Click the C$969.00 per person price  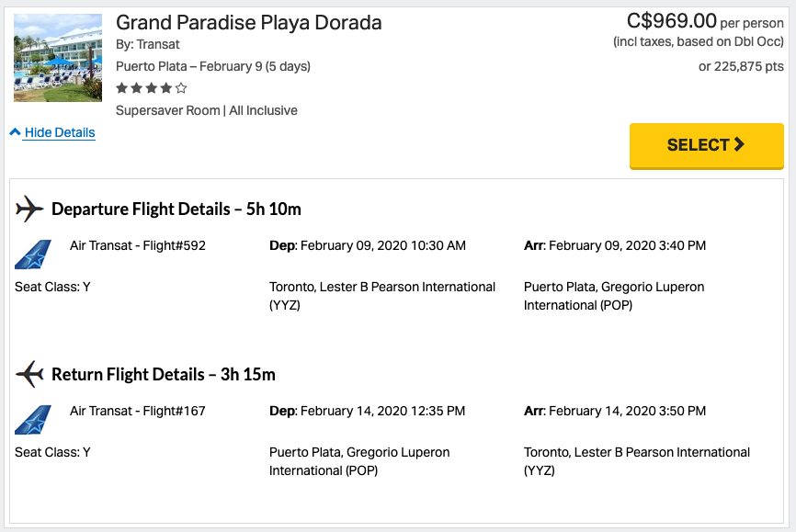pos(705,21)
